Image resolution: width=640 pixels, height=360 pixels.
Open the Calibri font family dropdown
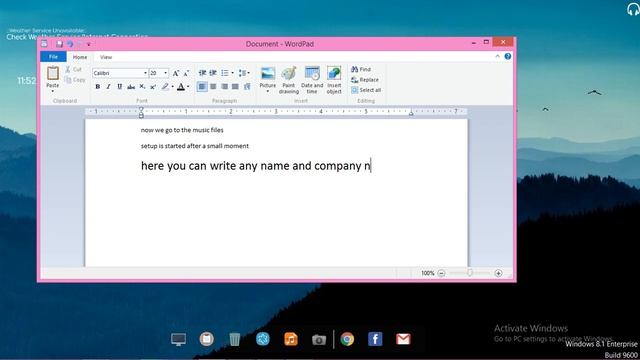[x=145, y=73]
